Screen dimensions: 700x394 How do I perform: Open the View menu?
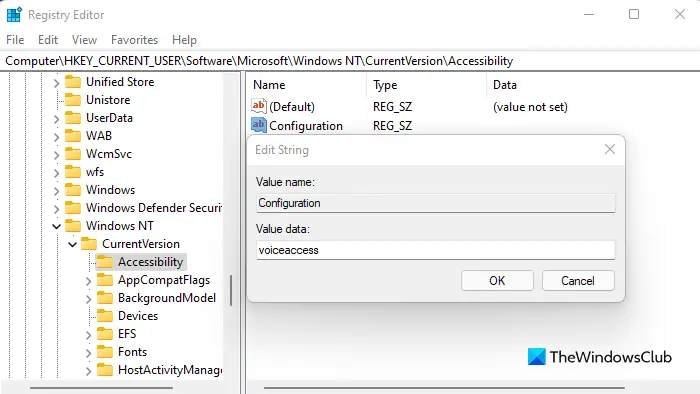84,40
